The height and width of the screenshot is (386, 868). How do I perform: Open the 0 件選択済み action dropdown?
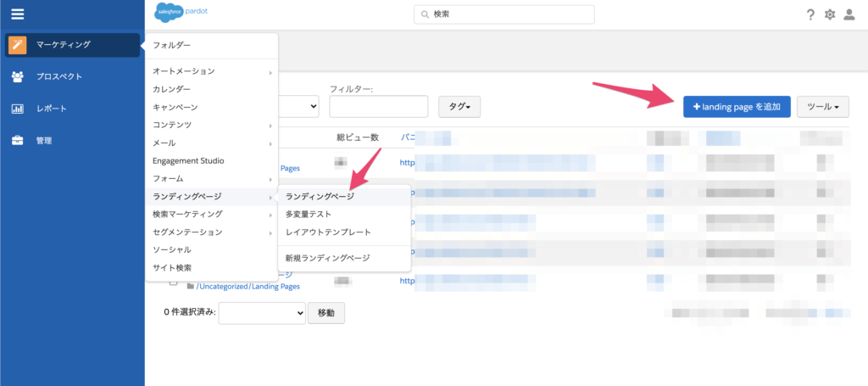263,312
